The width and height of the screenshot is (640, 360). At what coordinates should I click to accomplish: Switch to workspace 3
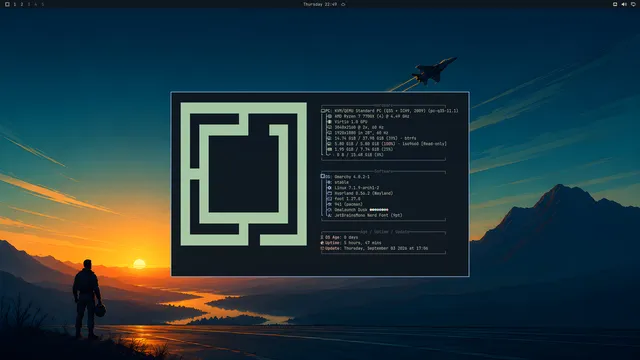pos(29,4)
